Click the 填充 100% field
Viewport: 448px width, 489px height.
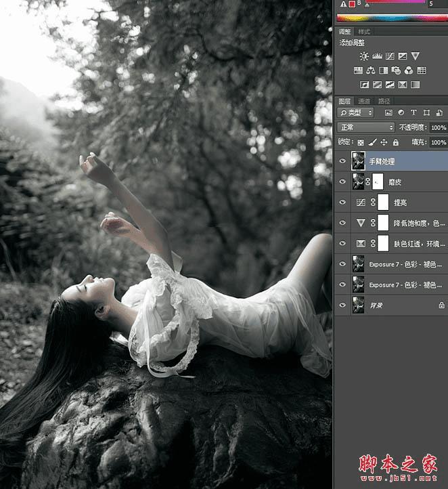click(439, 142)
